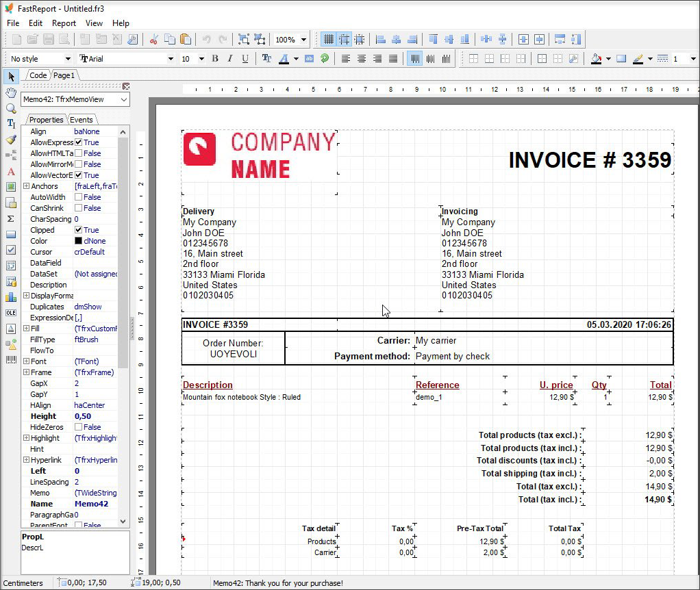This screenshot has height=590, width=700.
Task: Open the View menu
Action: [95, 23]
